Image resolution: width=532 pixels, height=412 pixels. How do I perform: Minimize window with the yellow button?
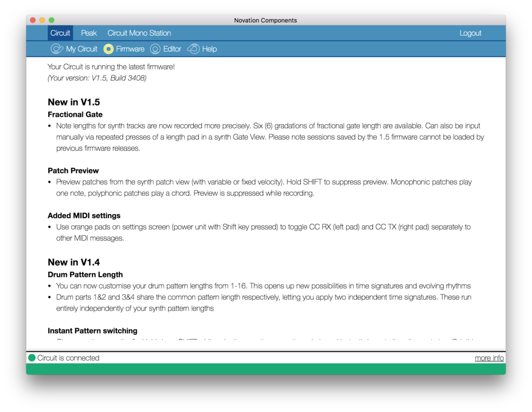(42, 20)
